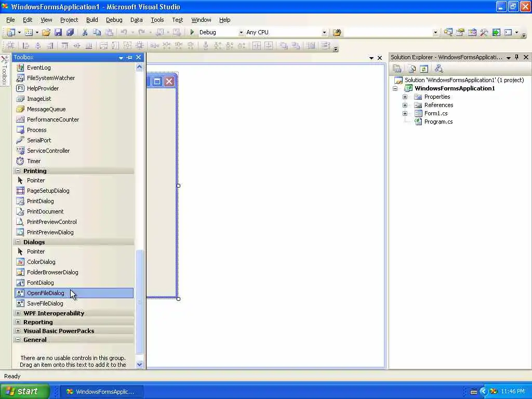Start debugging with the green play icon
Image resolution: width=532 pixels, height=399 pixels.
pos(192,32)
